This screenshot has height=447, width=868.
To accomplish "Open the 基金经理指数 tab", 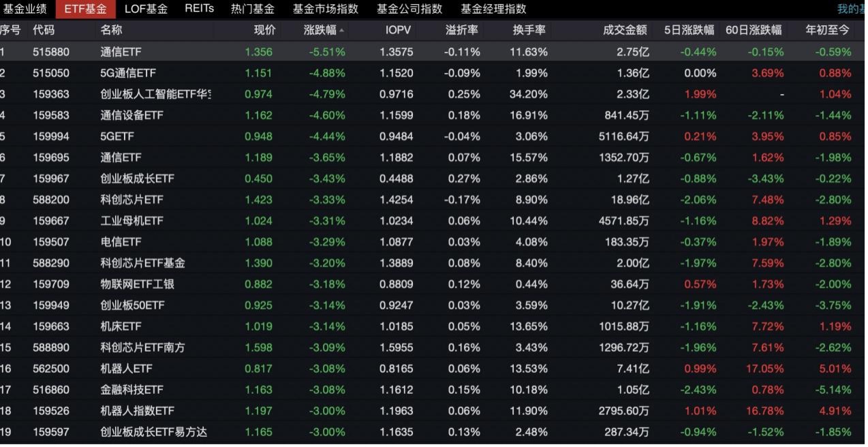I will tap(493, 9).
